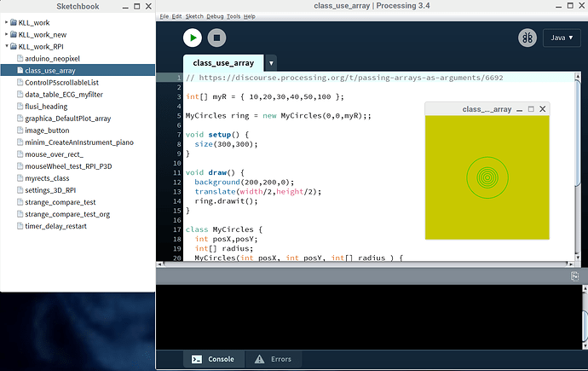Close the sketch output window

point(542,109)
